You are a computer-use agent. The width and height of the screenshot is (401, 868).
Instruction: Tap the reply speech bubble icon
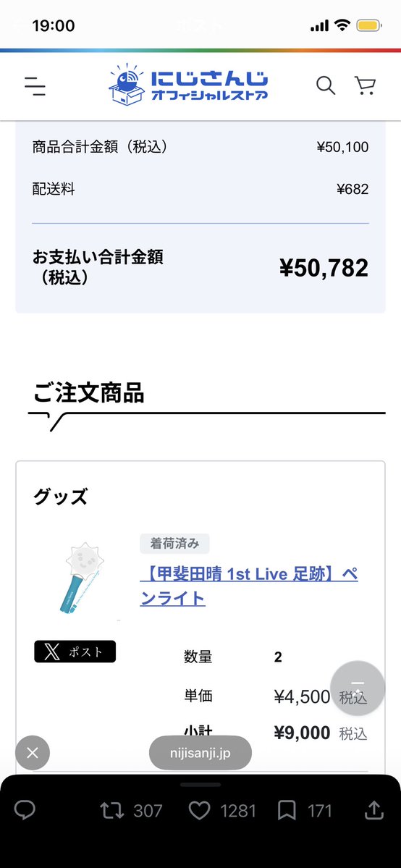[25, 811]
